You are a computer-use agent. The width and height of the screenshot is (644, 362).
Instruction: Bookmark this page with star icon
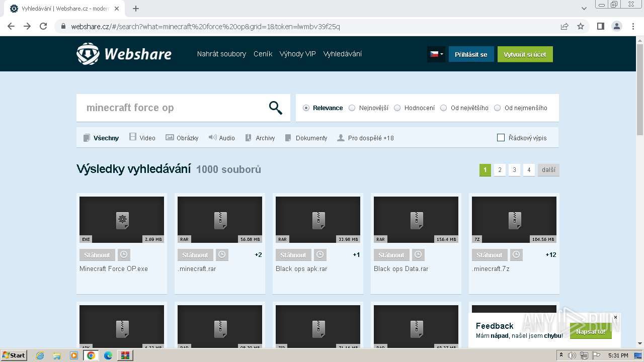point(581,26)
